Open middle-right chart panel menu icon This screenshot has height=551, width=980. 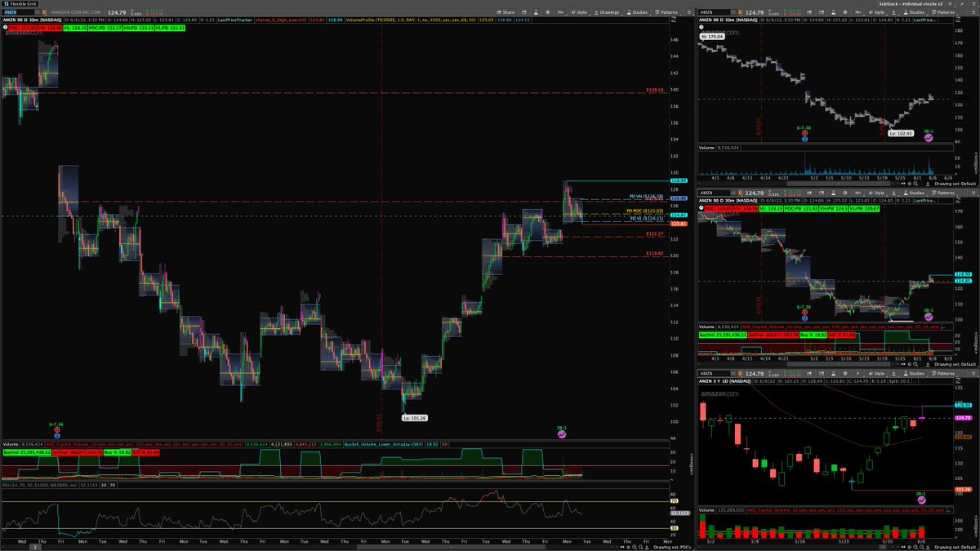[973, 193]
